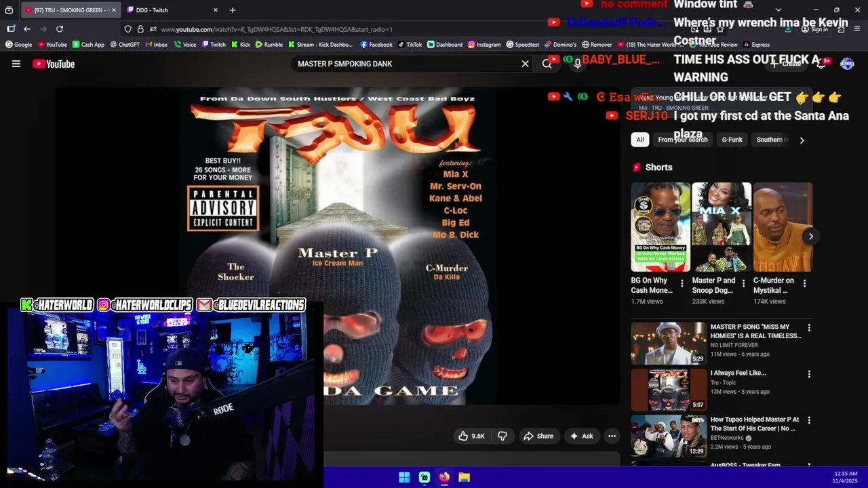Viewport: 868px width, 488px height.
Task: Expand the Firefox list-all-tabs chevron
Action: click(778, 10)
